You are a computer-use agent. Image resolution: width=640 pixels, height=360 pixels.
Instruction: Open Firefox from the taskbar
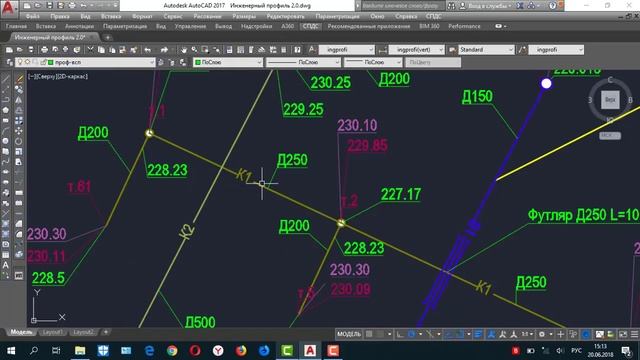241,351
